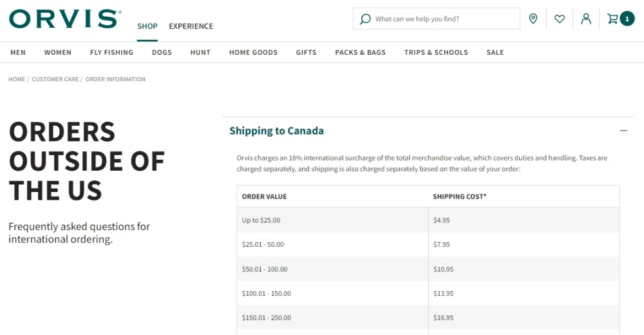This screenshot has width=644, height=335.
Task: Open the account profile icon
Action: coord(585,19)
